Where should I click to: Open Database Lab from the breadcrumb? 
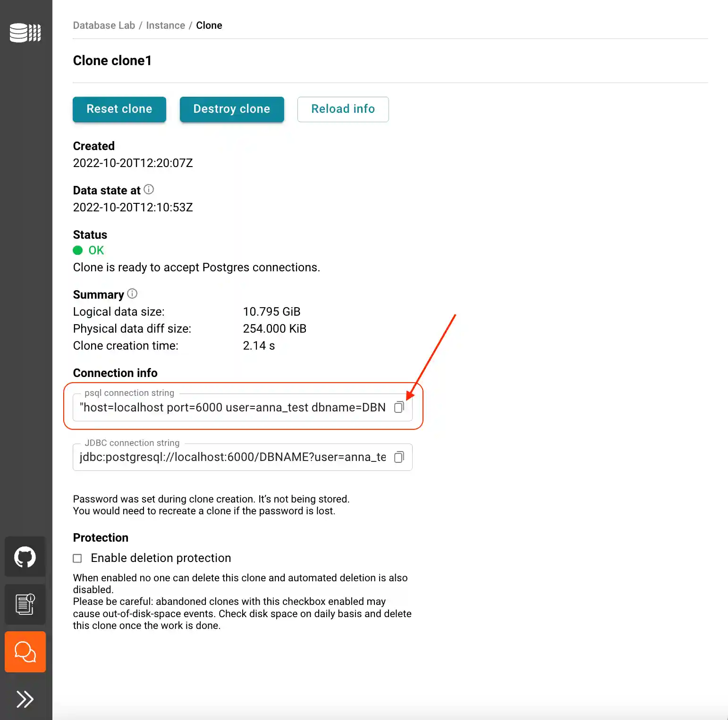coord(103,25)
